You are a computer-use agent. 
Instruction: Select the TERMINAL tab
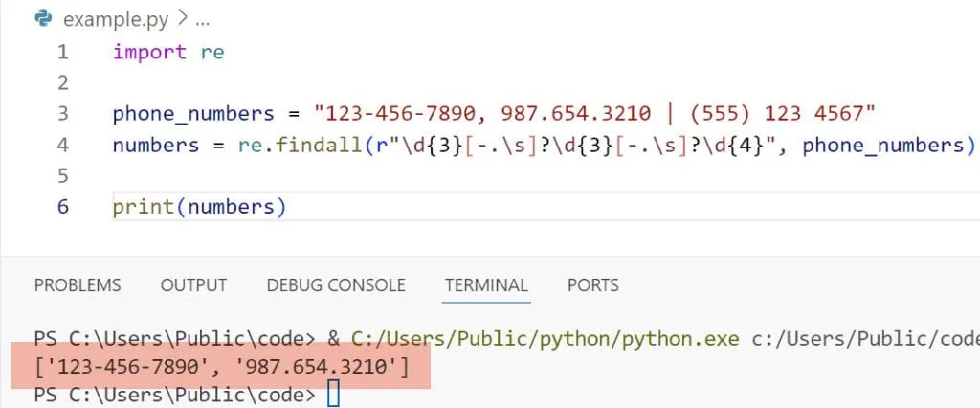pos(486,284)
